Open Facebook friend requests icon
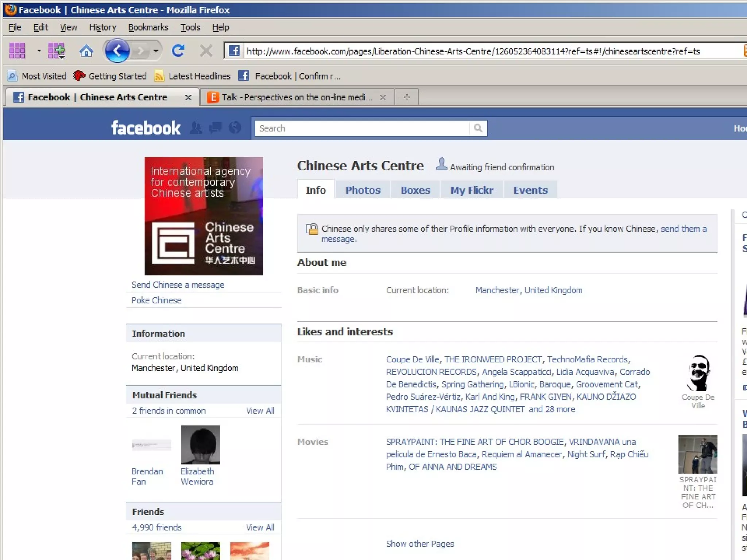This screenshot has width=747, height=560. pos(196,128)
